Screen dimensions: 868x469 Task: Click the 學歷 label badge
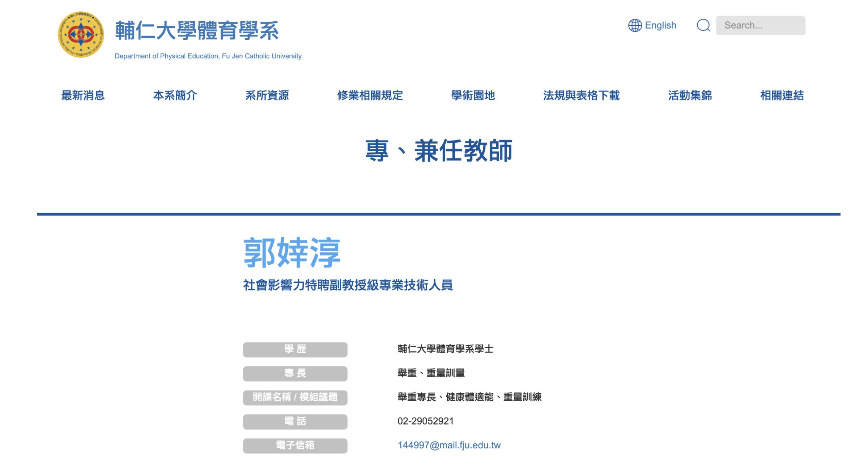tap(295, 349)
